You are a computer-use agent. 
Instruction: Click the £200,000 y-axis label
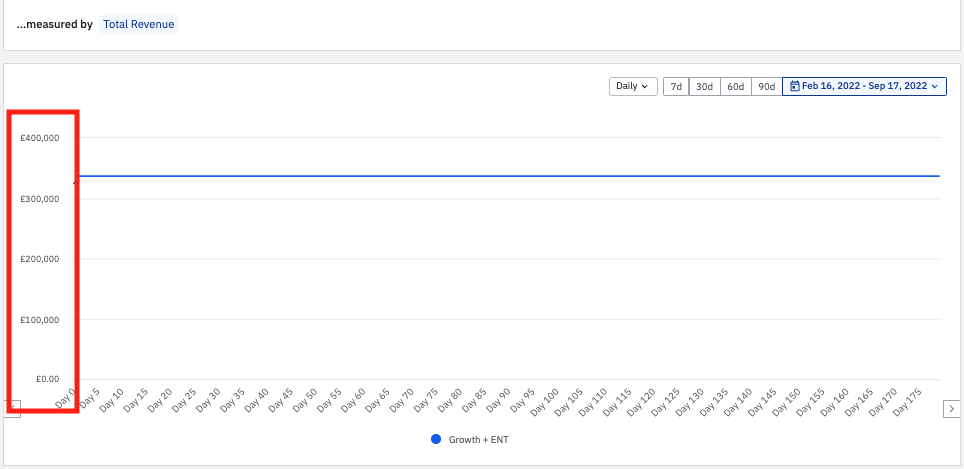[x=40, y=259]
